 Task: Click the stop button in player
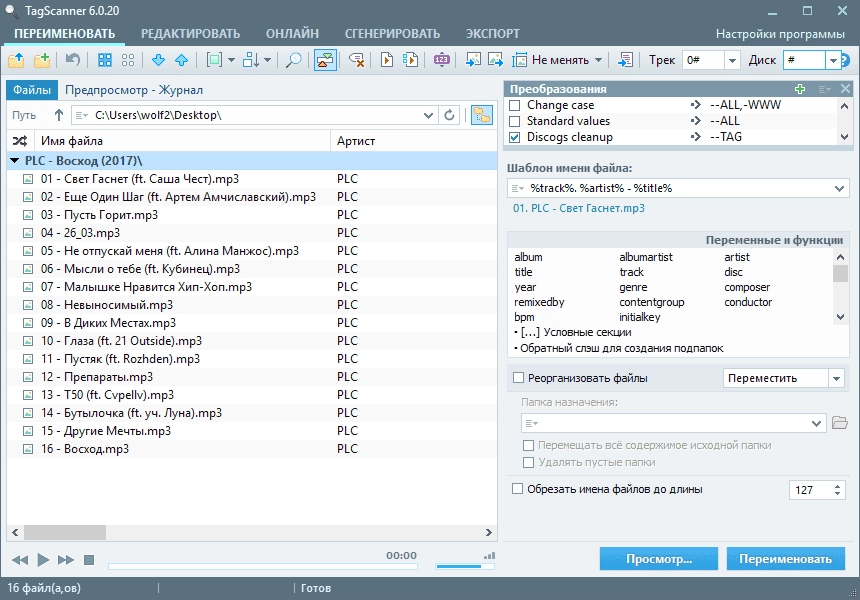tap(88, 559)
